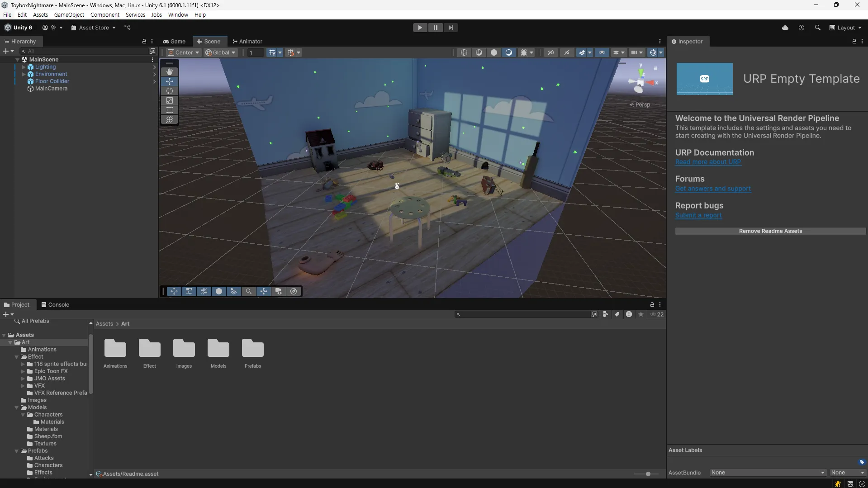Open the Component menu

(105, 15)
